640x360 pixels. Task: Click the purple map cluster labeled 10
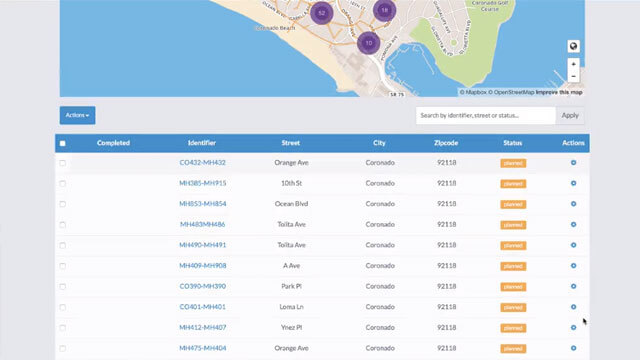(369, 42)
